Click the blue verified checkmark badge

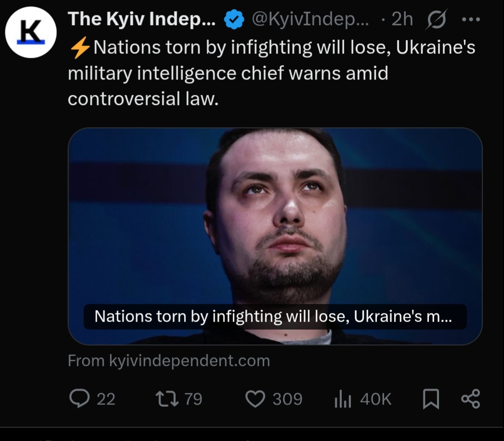pos(234,19)
